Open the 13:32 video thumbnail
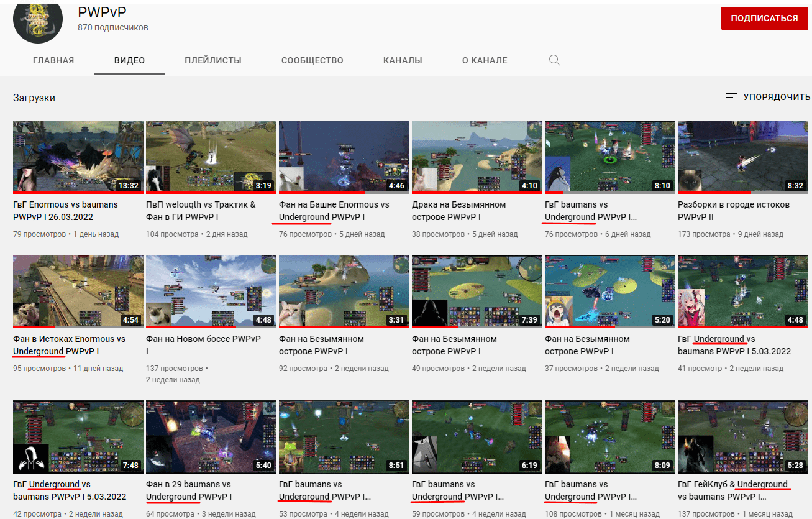This screenshot has width=812, height=519. click(78, 157)
